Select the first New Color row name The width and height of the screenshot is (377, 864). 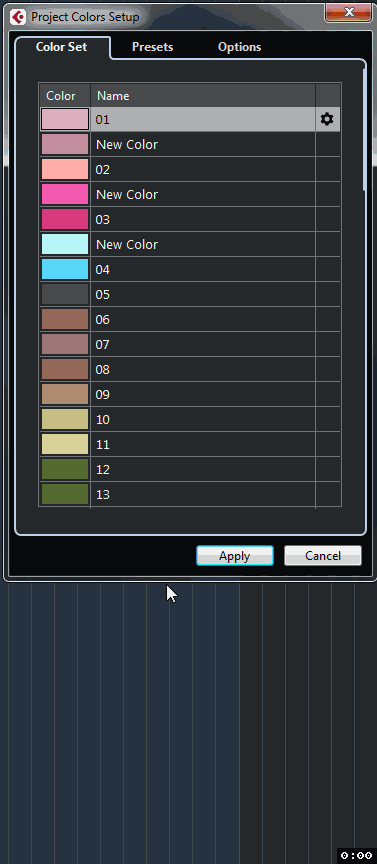pos(203,144)
